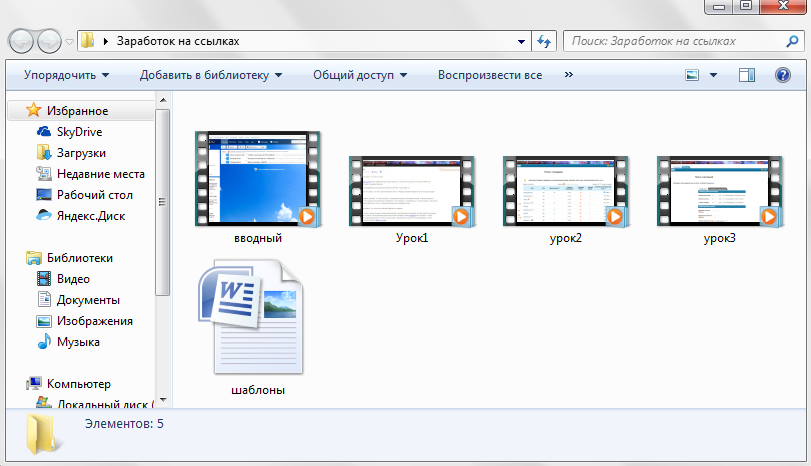Screen dimensions: 811x466
Task: Expand the Упорядочить dropdown menu
Action: pos(66,75)
